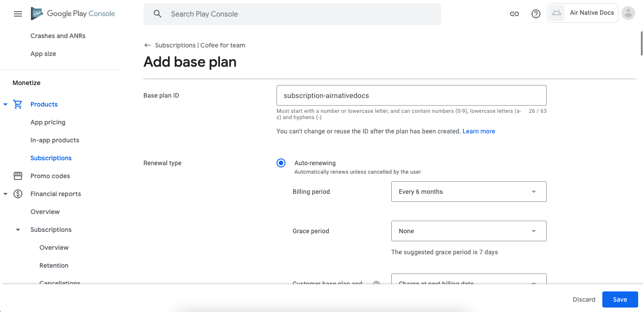Image resolution: width=644 pixels, height=312 pixels.
Task: Click the Google Play Console logo
Action: pos(73,14)
